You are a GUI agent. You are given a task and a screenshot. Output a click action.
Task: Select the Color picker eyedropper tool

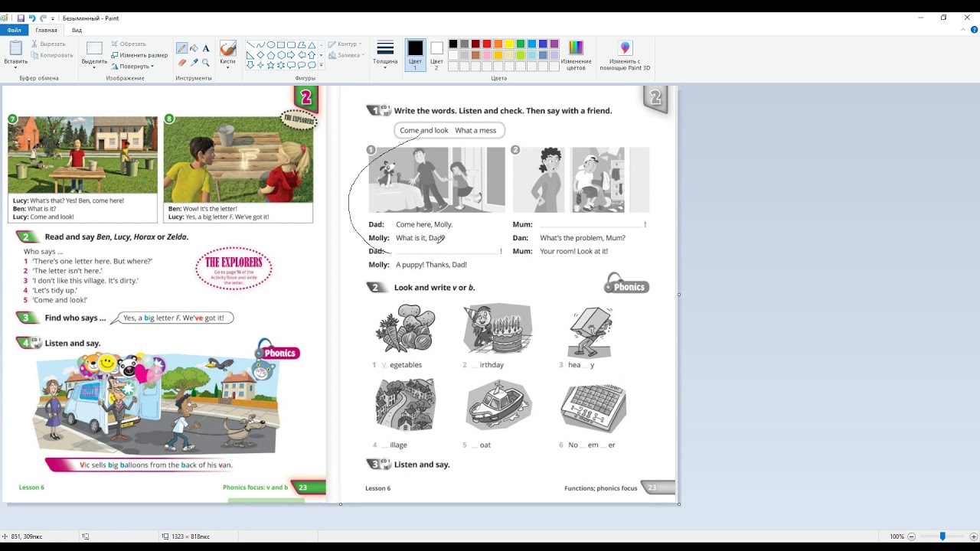(194, 63)
